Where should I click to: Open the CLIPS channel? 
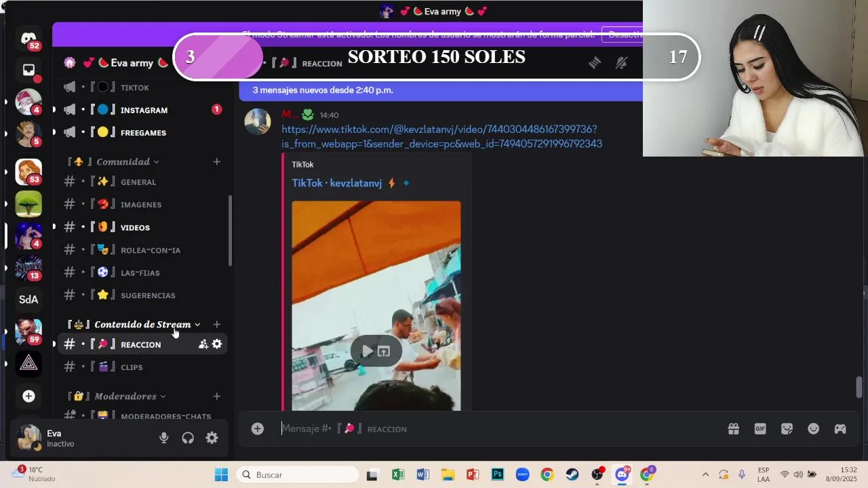(x=142, y=367)
